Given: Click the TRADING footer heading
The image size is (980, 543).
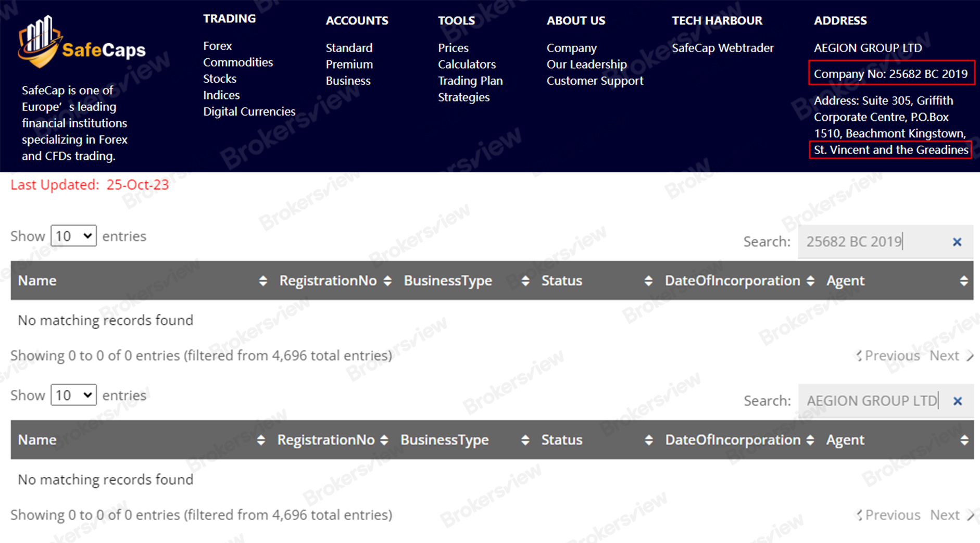Looking at the screenshot, I should tap(230, 19).
